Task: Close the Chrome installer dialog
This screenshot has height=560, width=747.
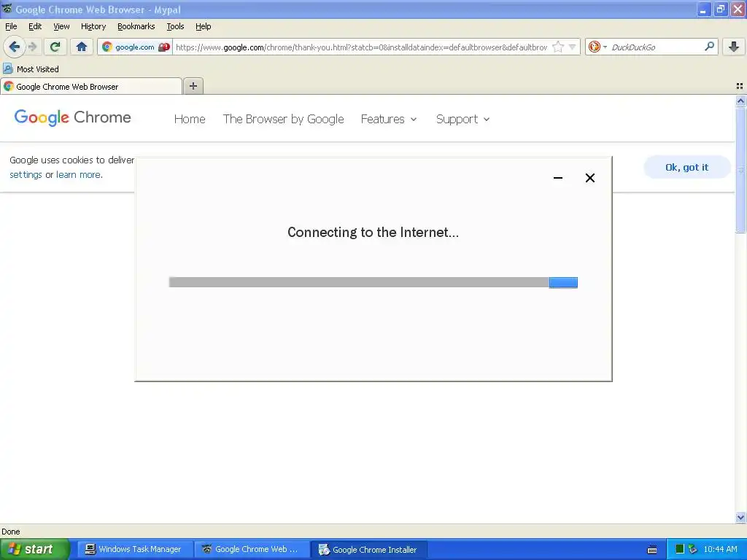Action: pos(589,178)
